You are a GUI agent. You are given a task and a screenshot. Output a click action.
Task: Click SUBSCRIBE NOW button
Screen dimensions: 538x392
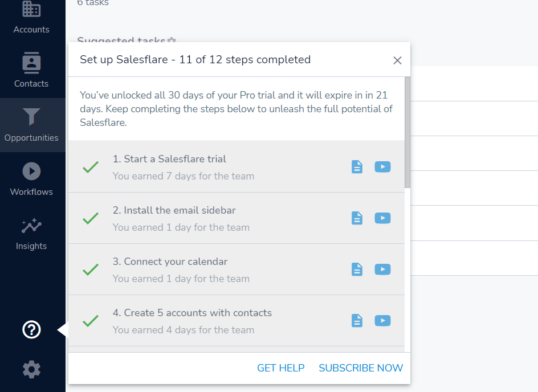click(x=361, y=368)
